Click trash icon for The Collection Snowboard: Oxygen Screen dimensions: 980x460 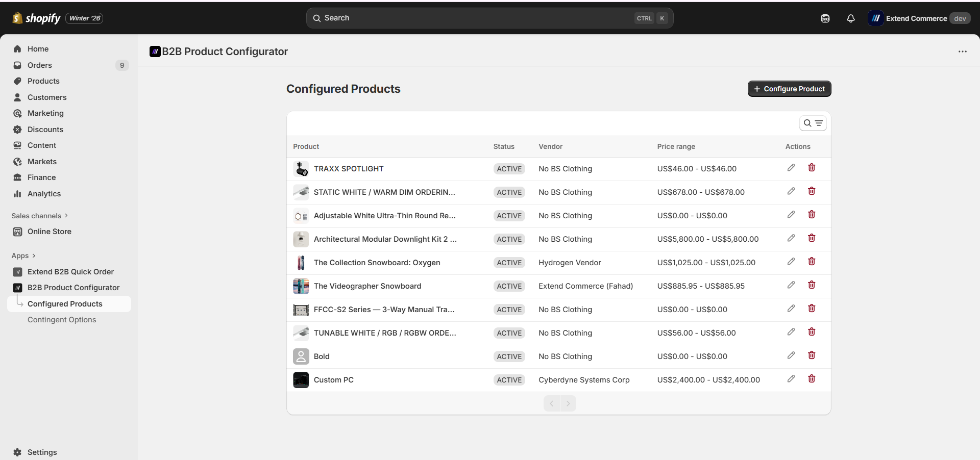[812, 262]
